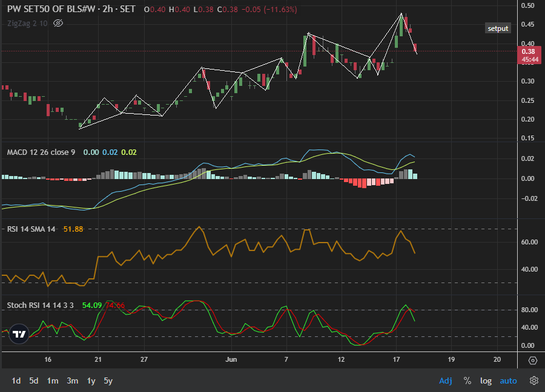Screen dimensions: 545x392
Task: Enable percent scale mode
Action: pyautogui.click(x=467, y=381)
